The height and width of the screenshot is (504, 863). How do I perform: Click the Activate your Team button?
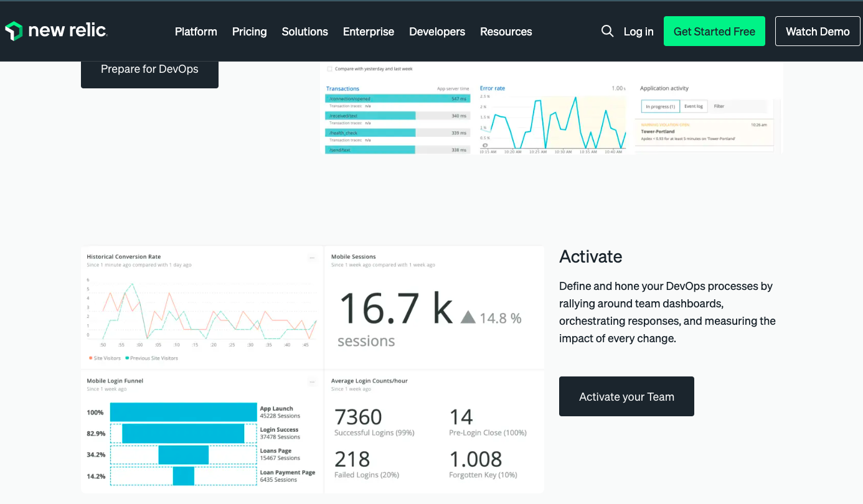pos(626,396)
